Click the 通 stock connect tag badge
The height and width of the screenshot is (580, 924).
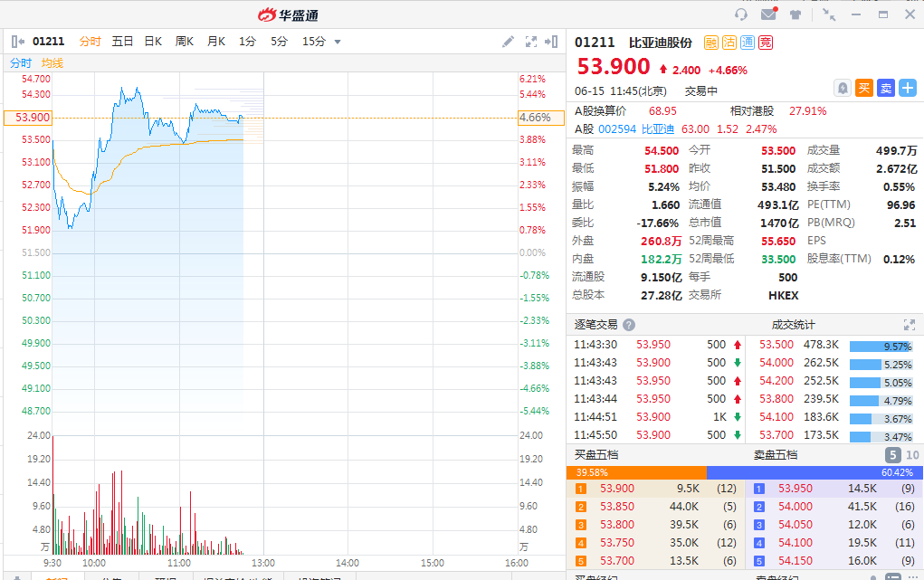pyautogui.click(x=748, y=43)
